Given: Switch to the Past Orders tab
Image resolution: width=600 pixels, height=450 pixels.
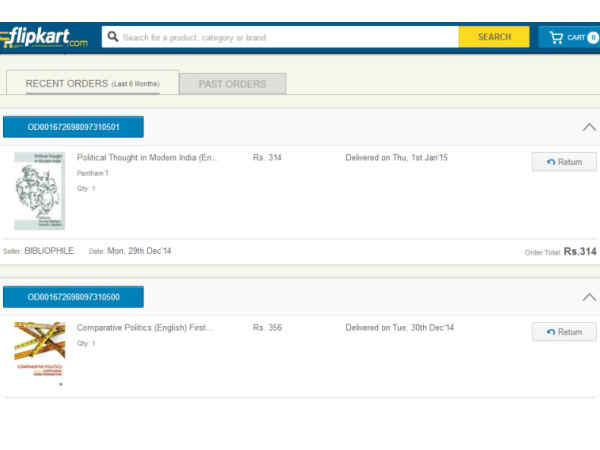Looking at the screenshot, I should (x=232, y=84).
